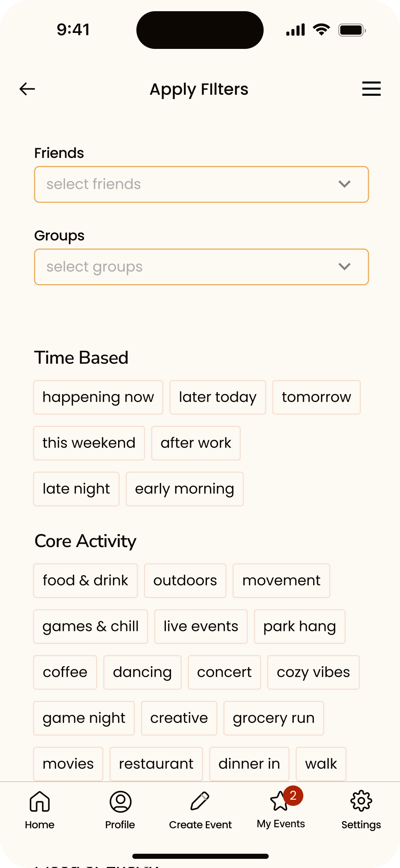Click the select groups placeholder field

coord(201,267)
